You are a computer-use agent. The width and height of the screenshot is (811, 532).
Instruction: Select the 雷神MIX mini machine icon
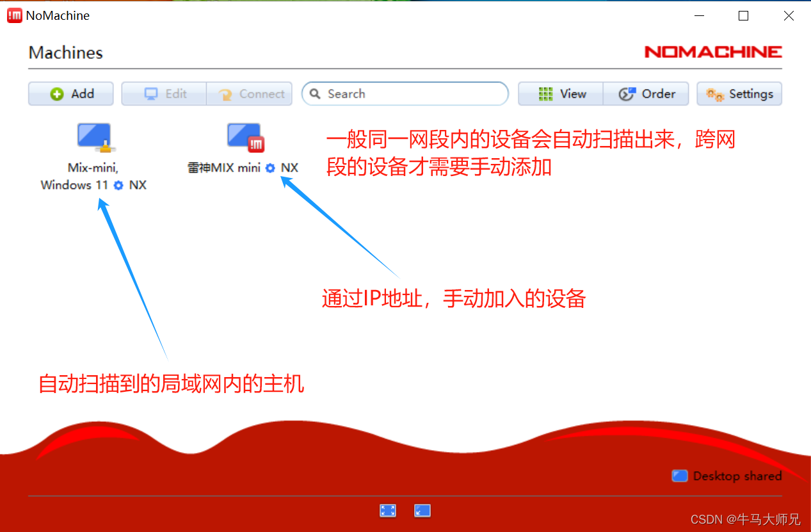pyautogui.click(x=245, y=138)
